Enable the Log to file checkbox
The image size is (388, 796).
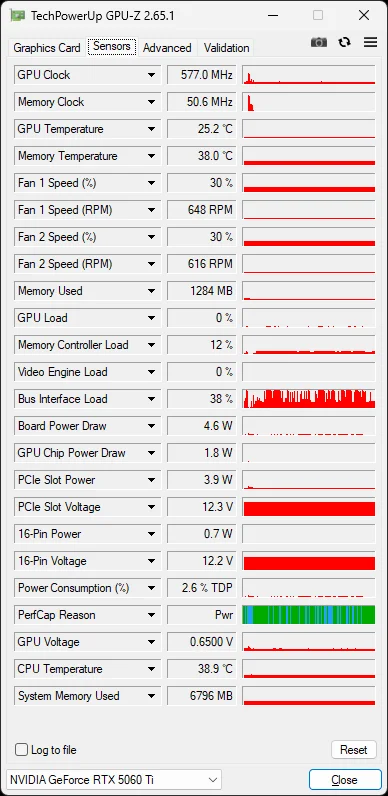[21, 750]
